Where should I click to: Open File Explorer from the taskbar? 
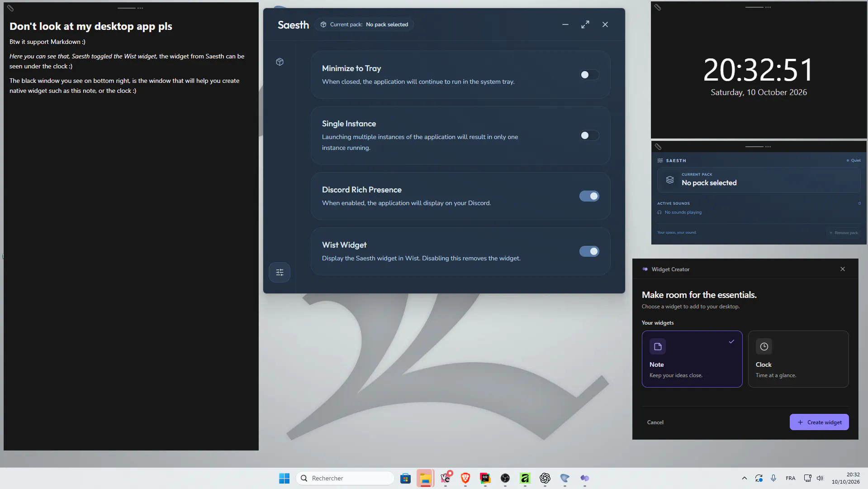pos(425,478)
